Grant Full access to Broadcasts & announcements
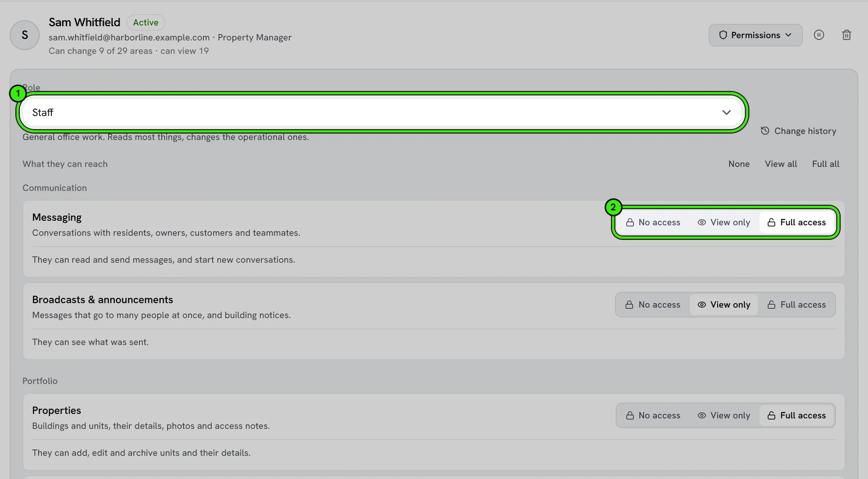 click(x=797, y=305)
